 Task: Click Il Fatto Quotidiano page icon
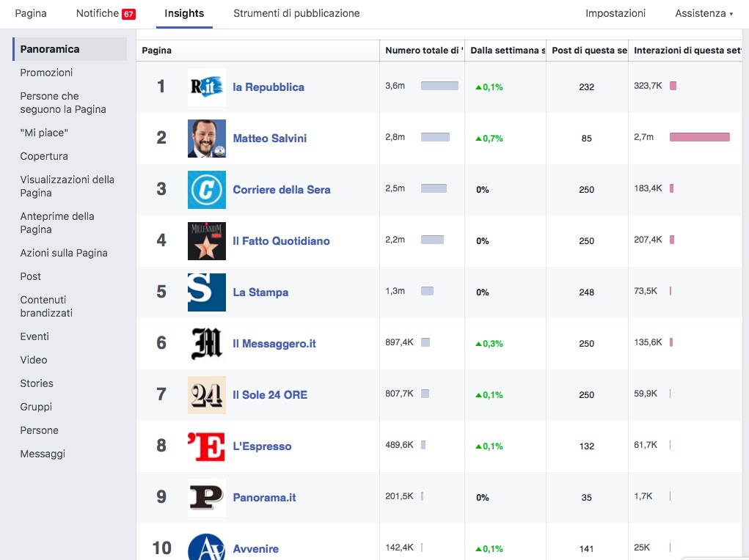[206, 241]
